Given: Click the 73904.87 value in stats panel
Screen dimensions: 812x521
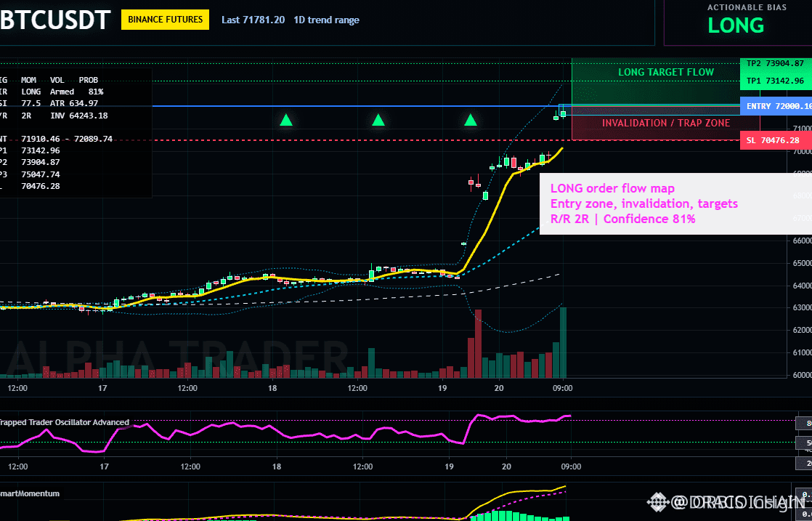Looking at the screenshot, I should point(41,163).
